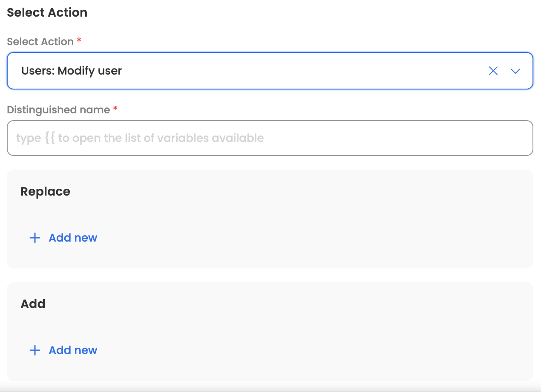Click the 'Users: Modify user' selected value text
This screenshot has width=541, height=392.
(72, 71)
